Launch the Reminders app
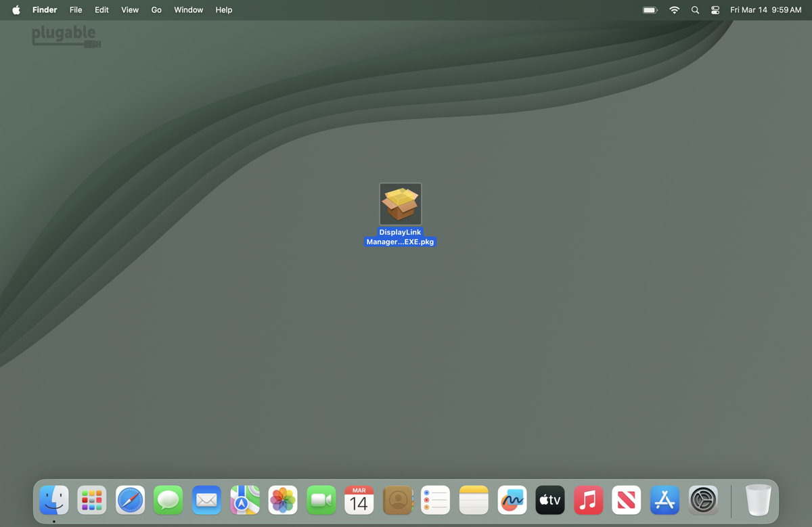812x527 pixels. pos(435,499)
